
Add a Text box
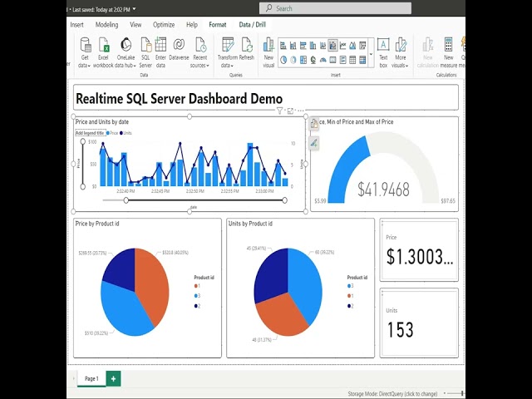pyautogui.click(x=383, y=52)
